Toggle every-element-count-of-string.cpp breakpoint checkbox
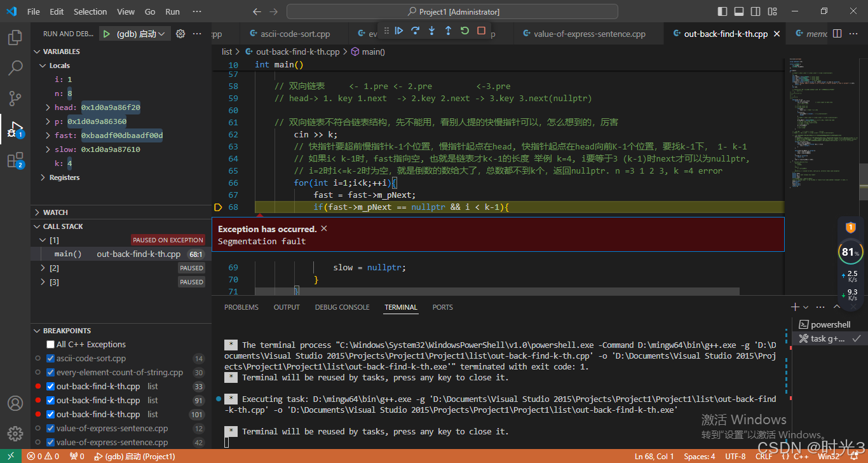868x463 pixels. click(x=51, y=372)
